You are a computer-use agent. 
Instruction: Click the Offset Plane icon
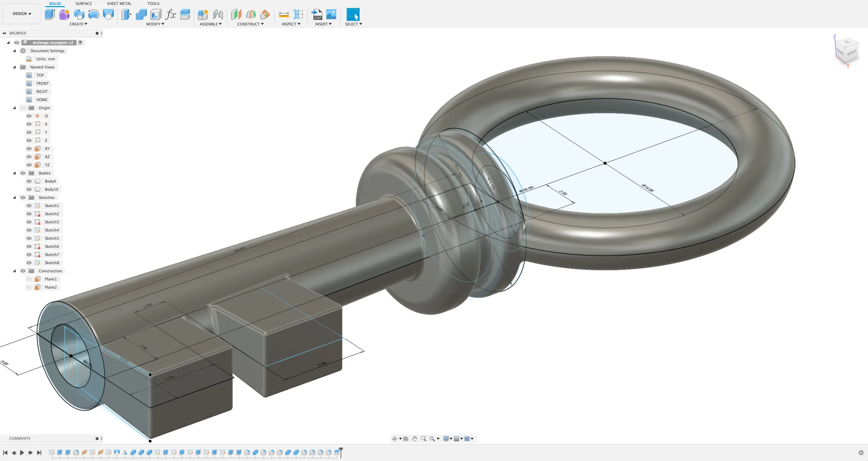(x=236, y=14)
